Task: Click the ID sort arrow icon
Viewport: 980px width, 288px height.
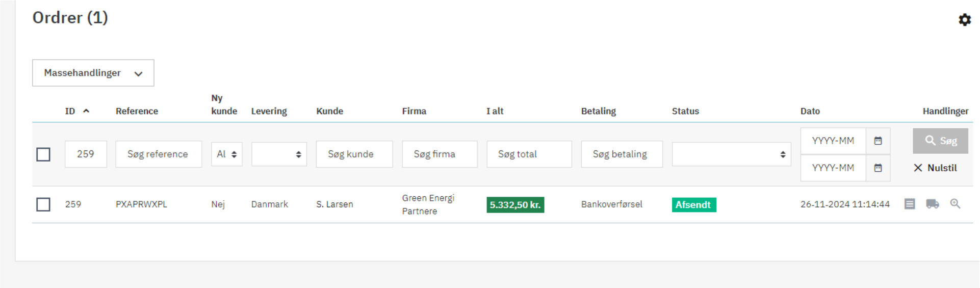Action: 86,111
